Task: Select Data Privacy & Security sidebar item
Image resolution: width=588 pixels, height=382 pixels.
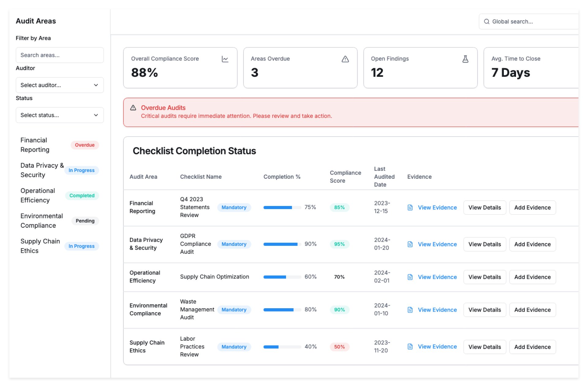Action: (x=42, y=170)
